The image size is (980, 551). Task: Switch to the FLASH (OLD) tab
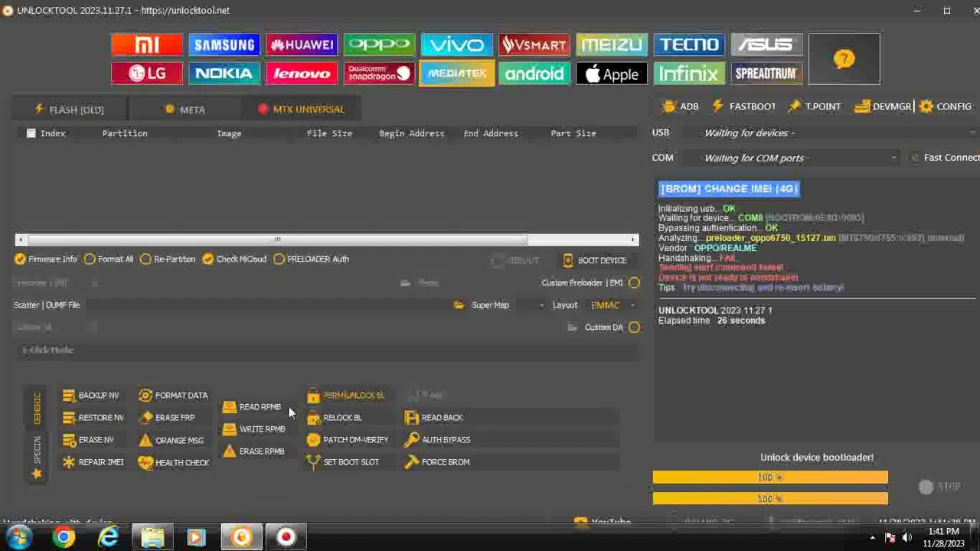point(70,109)
